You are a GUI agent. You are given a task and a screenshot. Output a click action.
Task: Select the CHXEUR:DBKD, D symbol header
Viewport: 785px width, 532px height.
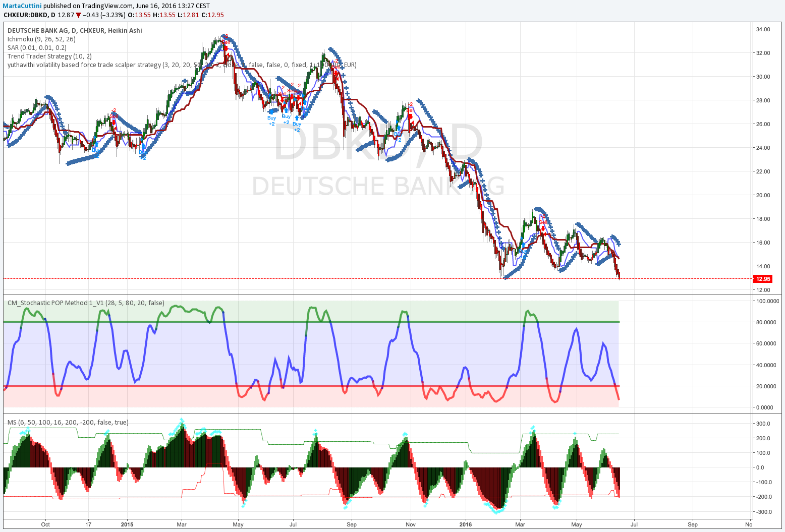click(29, 15)
